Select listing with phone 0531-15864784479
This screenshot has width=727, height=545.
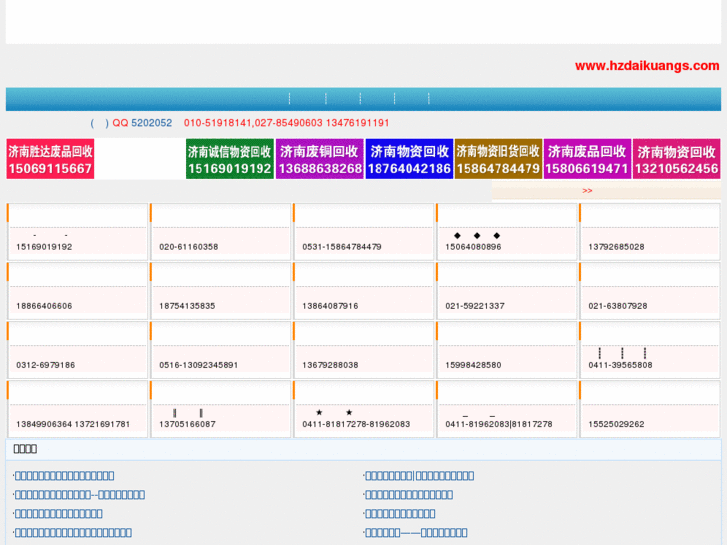[x=364, y=232]
